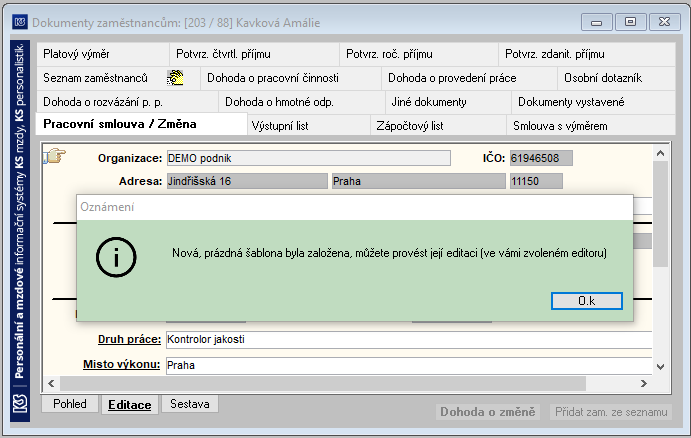Click the pointing hand icon beside Organizace
Image resolution: width=691 pixels, height=438 pixels.
point(55,156)
